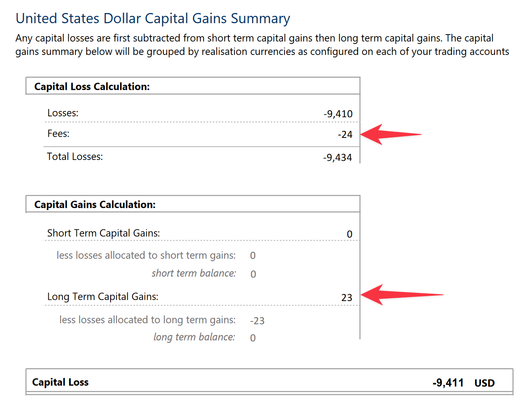532x415 pixels.
Task: Click the Short Term Capital Gains value 0
Action: 350,234
